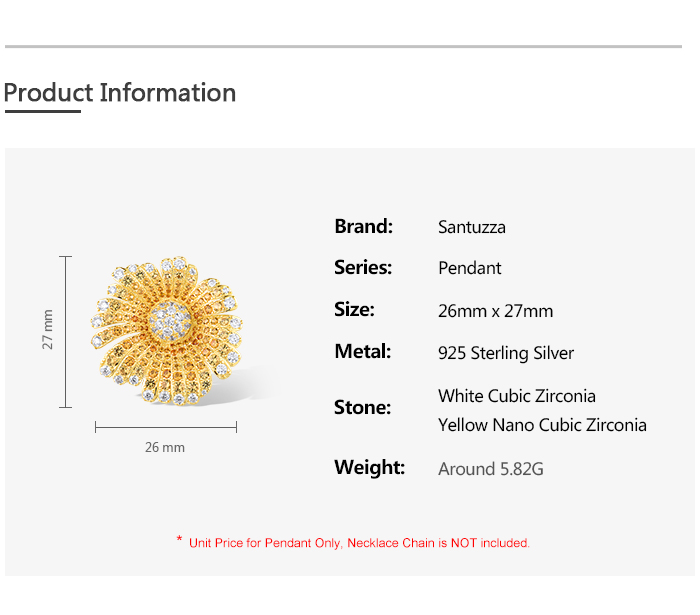
Task: Click the Series: label
Action: (363, 268)
